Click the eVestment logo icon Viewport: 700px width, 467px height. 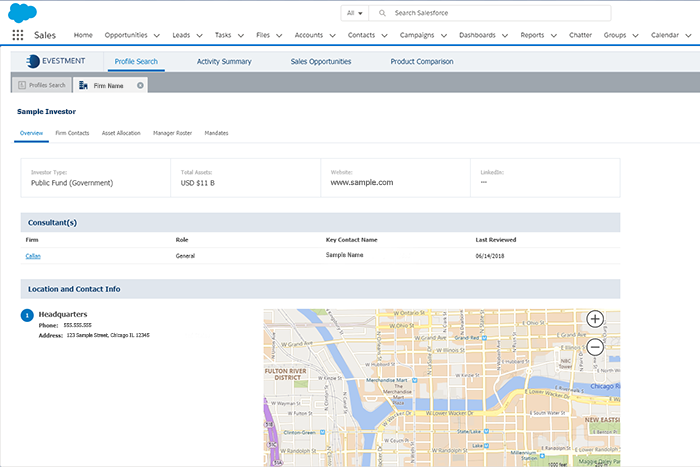[33, 61]
